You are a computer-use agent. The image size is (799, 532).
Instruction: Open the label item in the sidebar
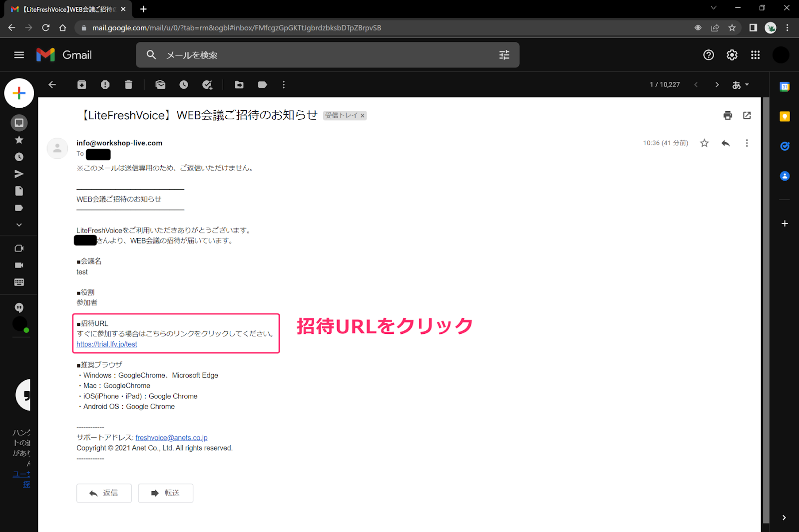click(19, 208)
